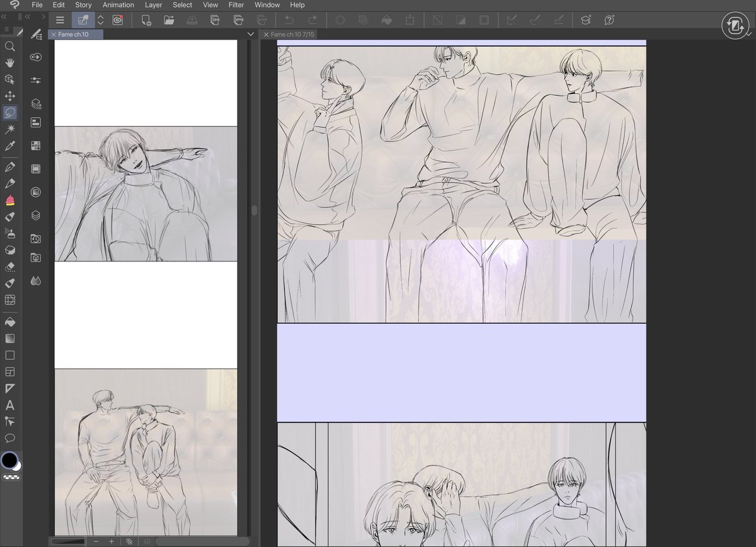The width and height of the screenshot is (756, 547).
Task: Open the Help question bubble icon
Action: [609, 20]
